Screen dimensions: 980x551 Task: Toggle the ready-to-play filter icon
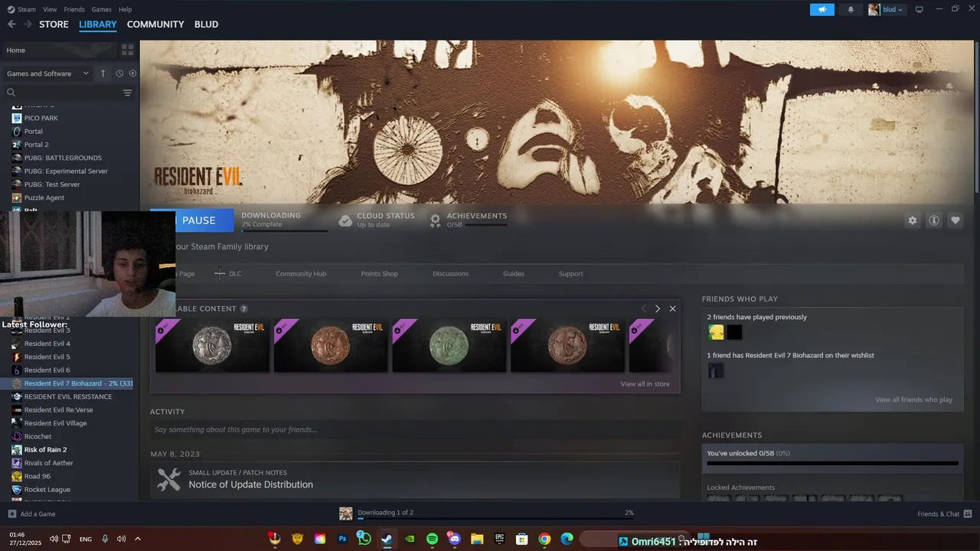tap(132, 73)
